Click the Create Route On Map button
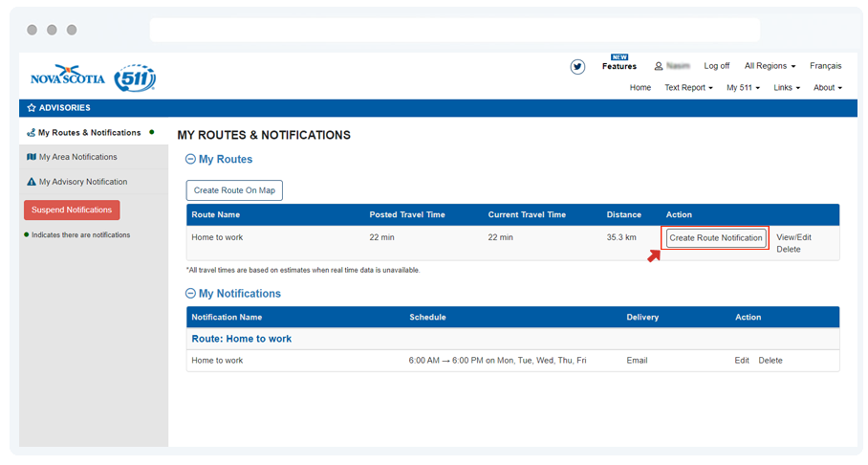 coord(234,190)
